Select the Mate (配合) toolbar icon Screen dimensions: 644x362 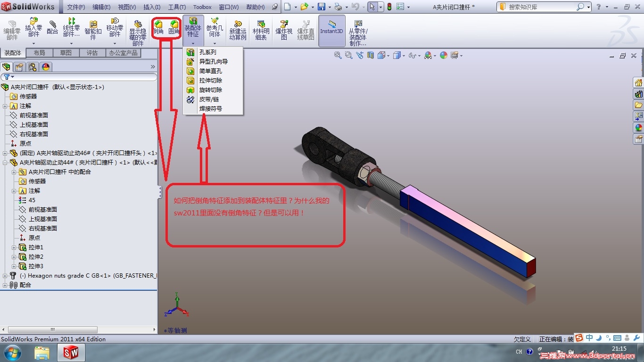coord(52,24)
